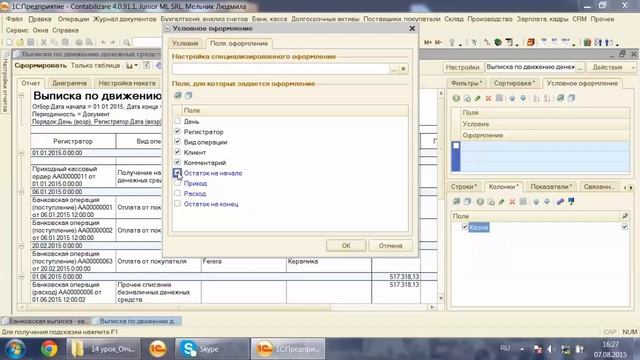This screenshot has width=640, height=360.
Task: Click the green add icon in Колонки toolbar
Action: [480, 202]
